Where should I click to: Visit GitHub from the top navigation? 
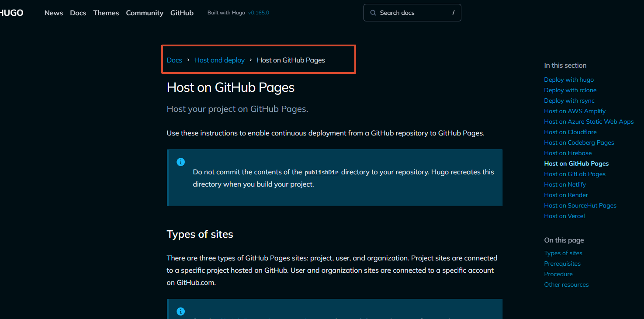182,13
